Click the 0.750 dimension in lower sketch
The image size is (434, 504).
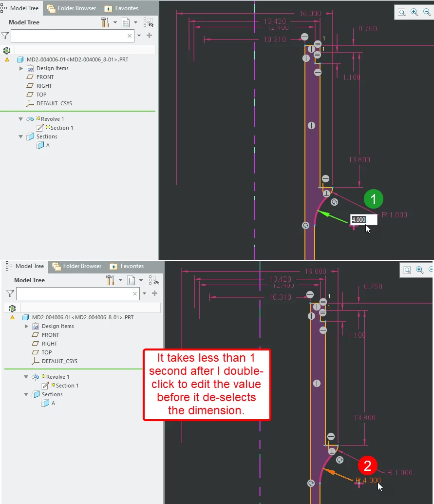click(373, 287)
